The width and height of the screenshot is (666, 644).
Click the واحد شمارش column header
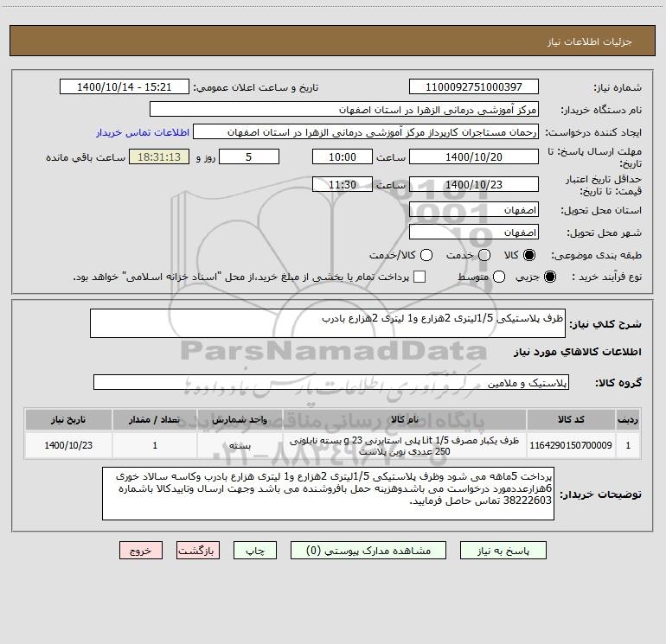click(x=240, y=419)
